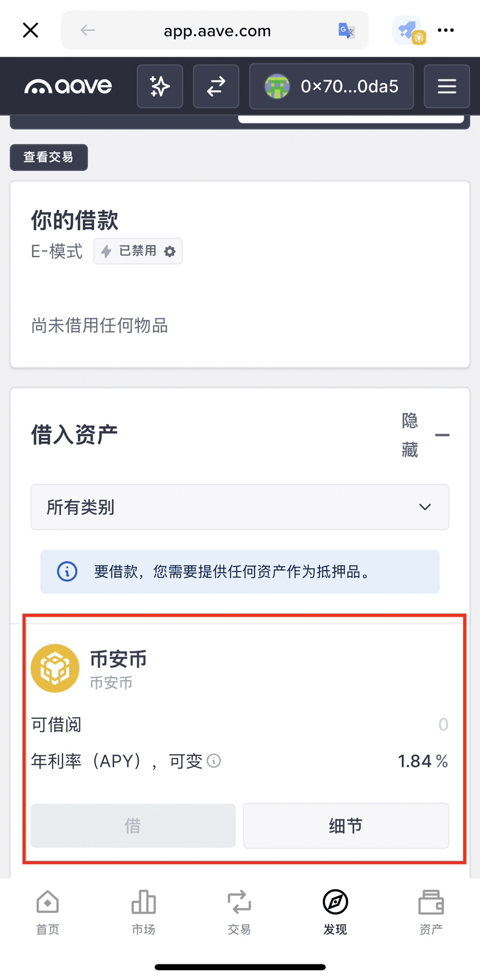Tap the browser back arrow
Image resolution: width=480 pixels, height=980 pixels.
pos(88,30)
